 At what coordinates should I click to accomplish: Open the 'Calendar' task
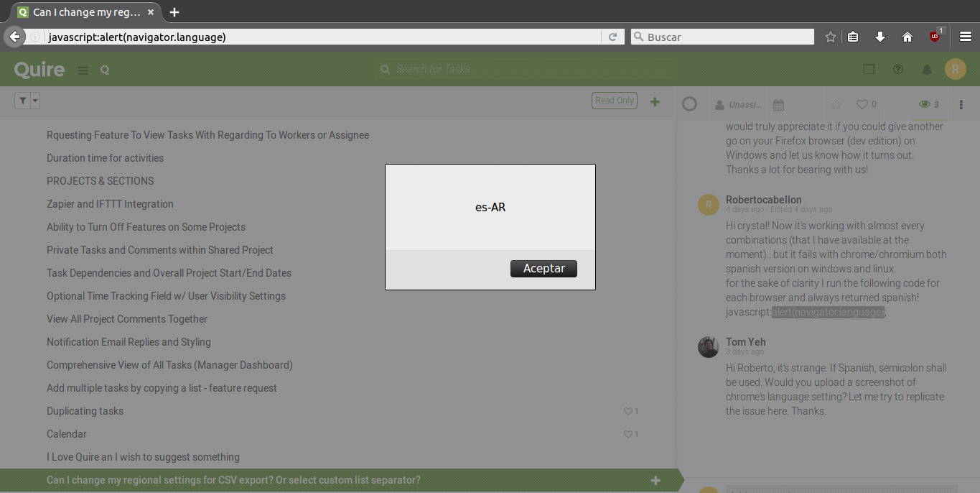[67, 434]
